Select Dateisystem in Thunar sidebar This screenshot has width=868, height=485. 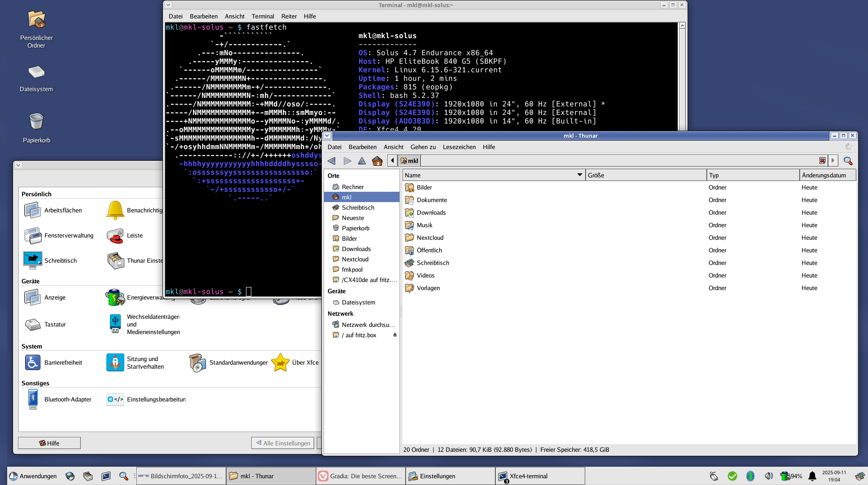[x=362, y=302]
